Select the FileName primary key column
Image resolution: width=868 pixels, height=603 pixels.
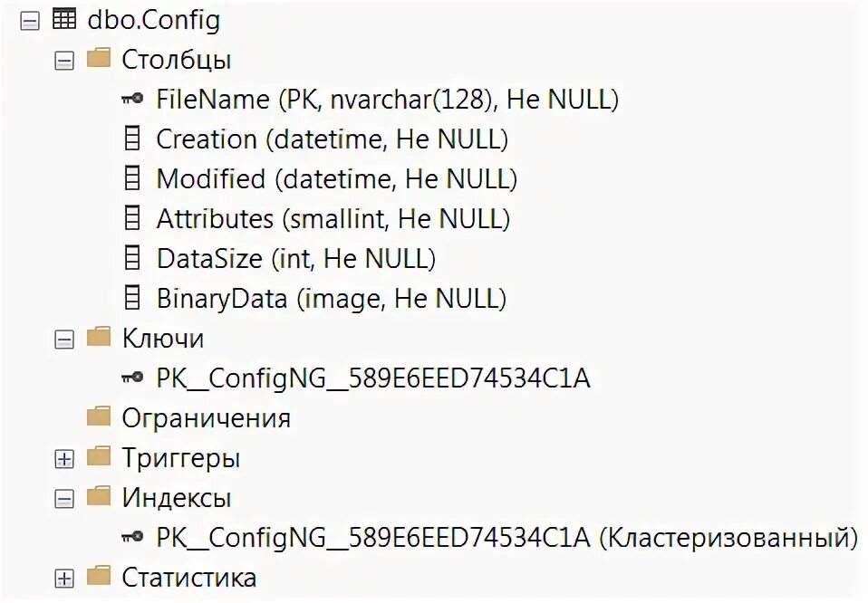(387, 100)
